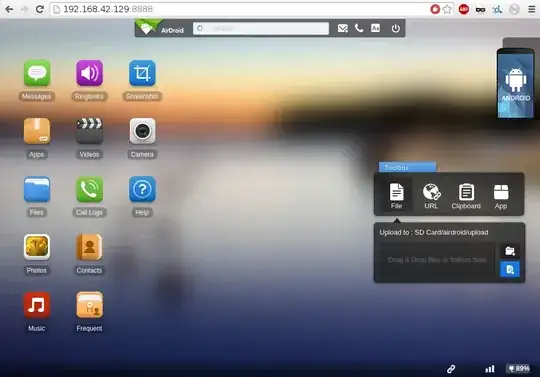540x377 pixels.
Task: Open the Messages app icon
Action: pos(37,73)
